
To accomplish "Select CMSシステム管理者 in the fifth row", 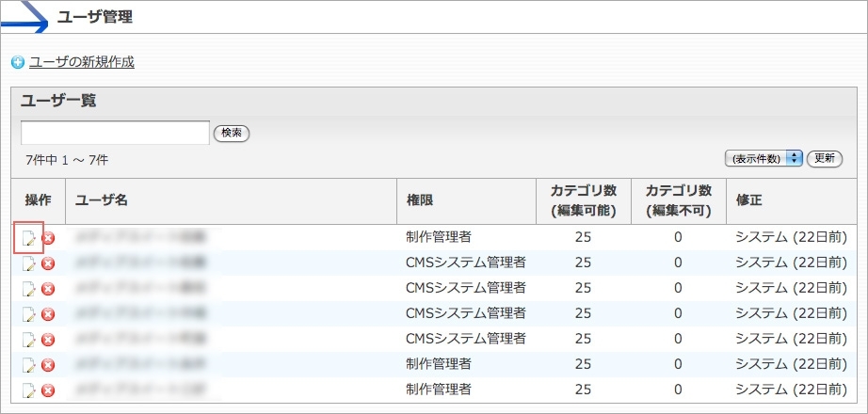I will tap(466, 338).
